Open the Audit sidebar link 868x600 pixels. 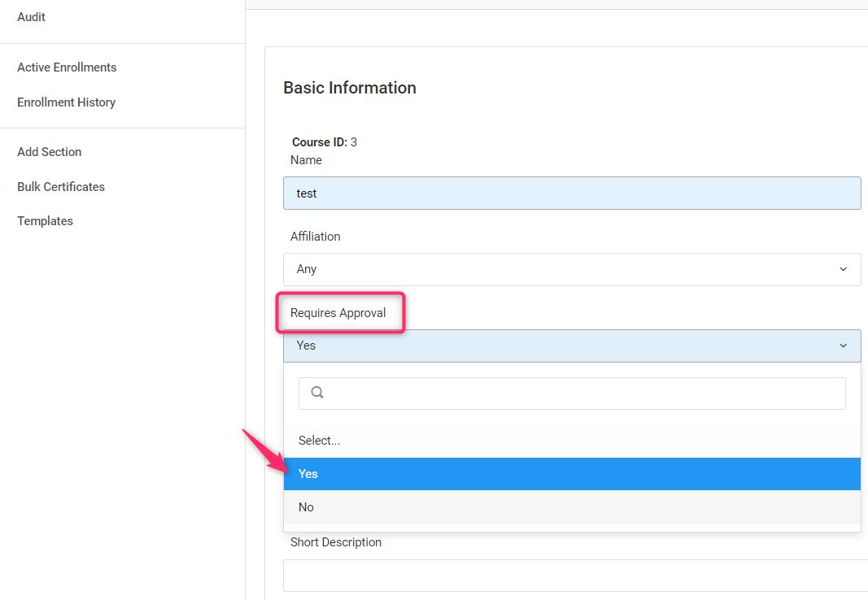coord(31,17)
